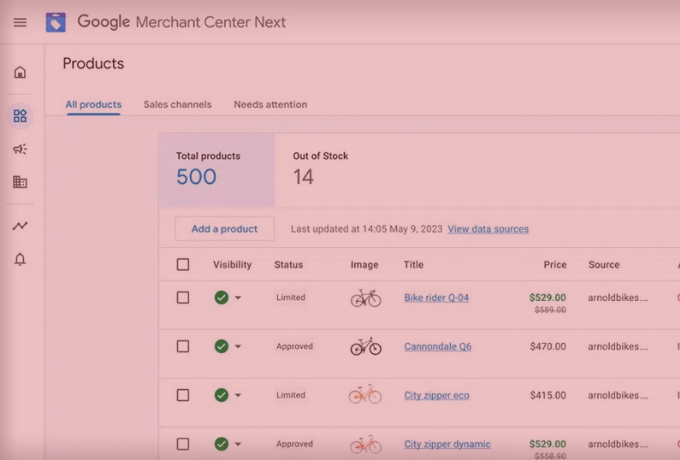Click the Visibility column header

coord(232,264)
